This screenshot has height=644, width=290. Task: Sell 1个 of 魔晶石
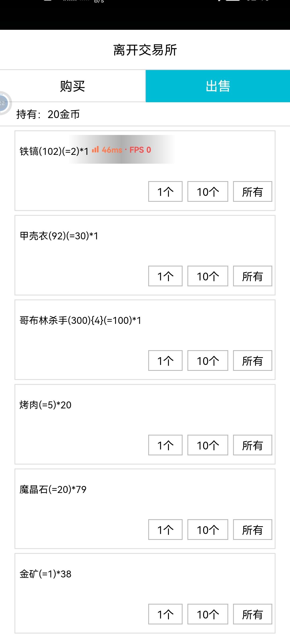pyautogui.click(x=165, y=530)
